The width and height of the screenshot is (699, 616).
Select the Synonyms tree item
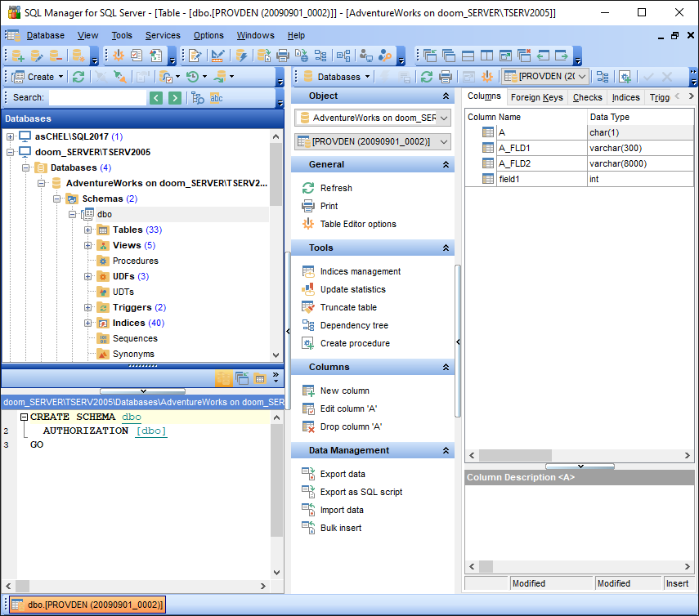tap(133, 354)
